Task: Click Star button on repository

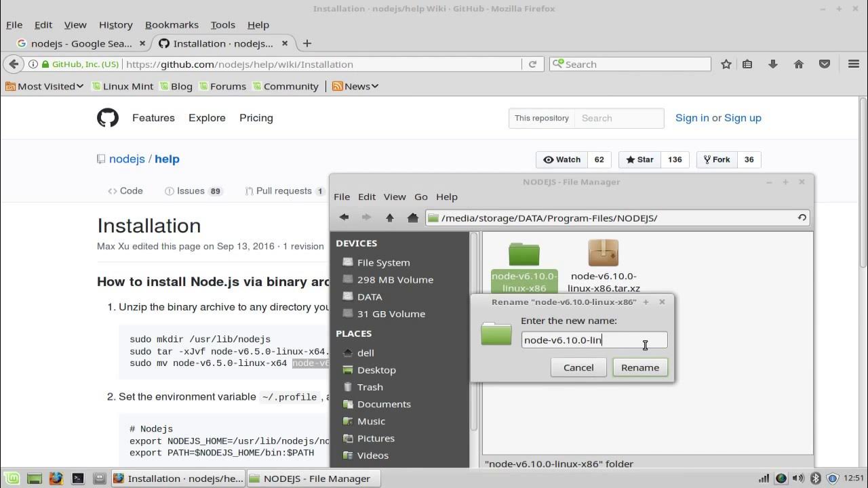Action: (639, 160)
